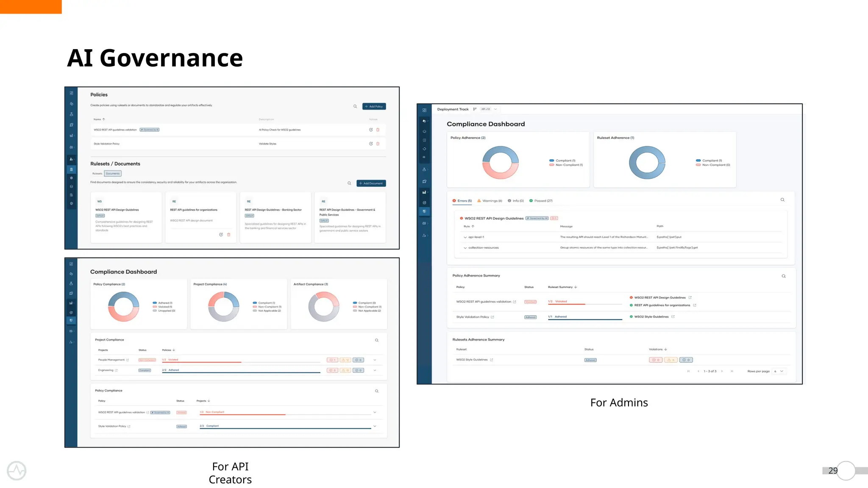
Task: Open the People Management project external link
Action: coord(127,360)
